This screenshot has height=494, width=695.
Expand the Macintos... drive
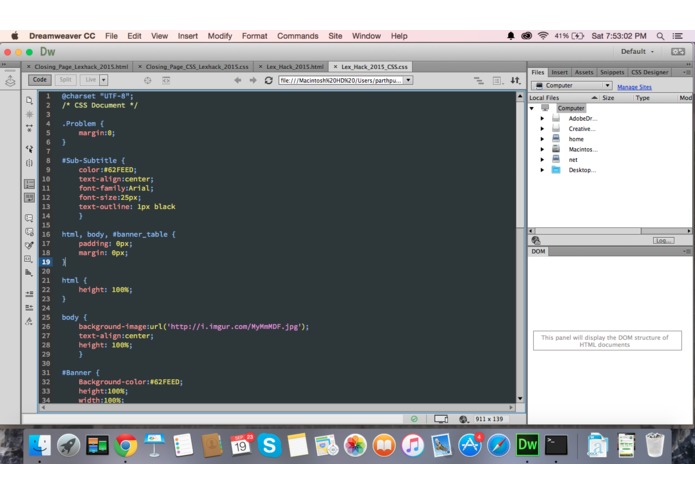tap(542, 149)
